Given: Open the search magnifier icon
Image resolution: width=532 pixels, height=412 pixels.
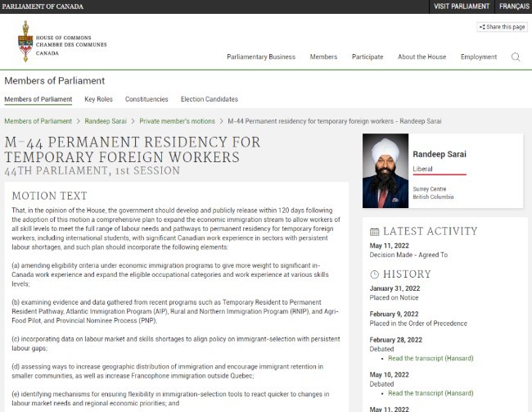Looking at the screenshot, I should (516, 57).
